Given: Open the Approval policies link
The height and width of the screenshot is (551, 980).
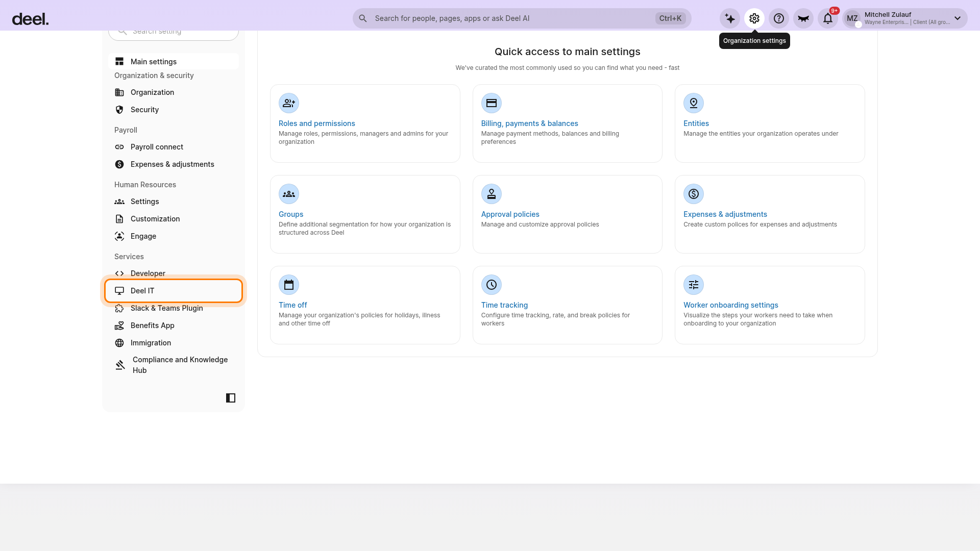Looking at the screenshot, I should (x=510, y=214).
